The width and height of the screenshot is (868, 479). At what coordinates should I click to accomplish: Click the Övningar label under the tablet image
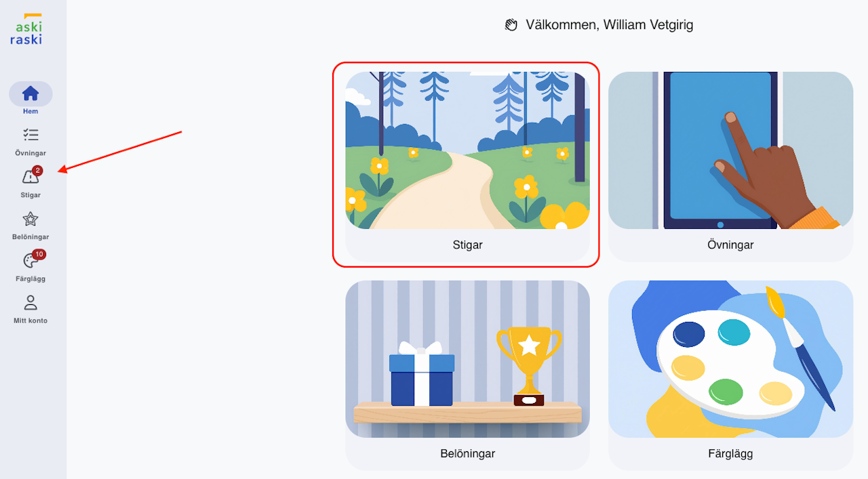730,245
